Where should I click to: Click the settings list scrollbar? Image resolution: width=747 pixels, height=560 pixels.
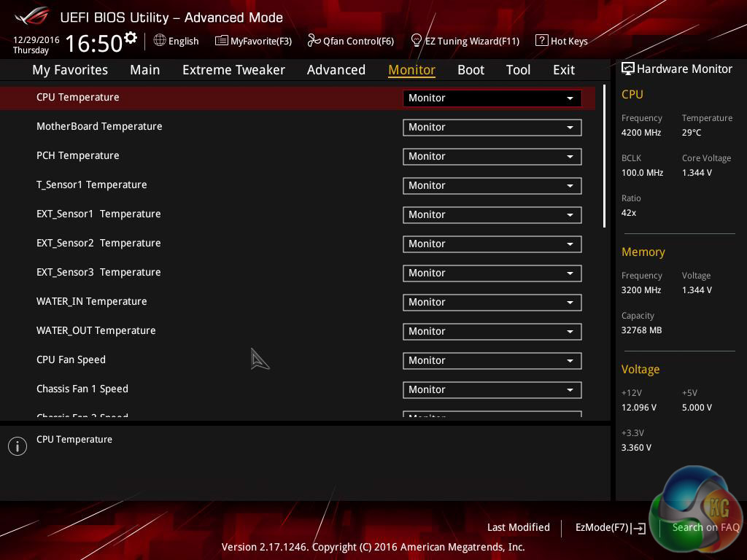pyautogui.click(x=604, y=156)
